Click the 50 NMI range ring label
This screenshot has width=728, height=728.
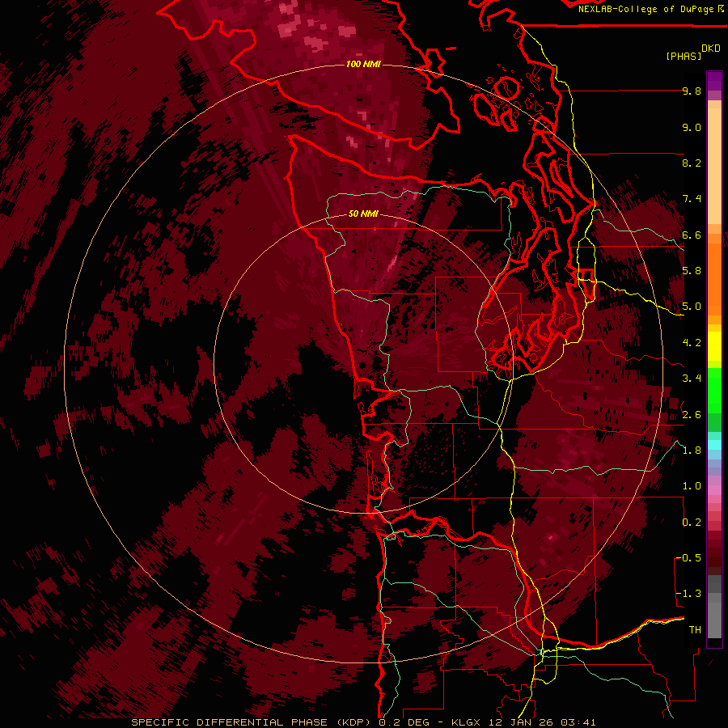click(x=363, y=214)
